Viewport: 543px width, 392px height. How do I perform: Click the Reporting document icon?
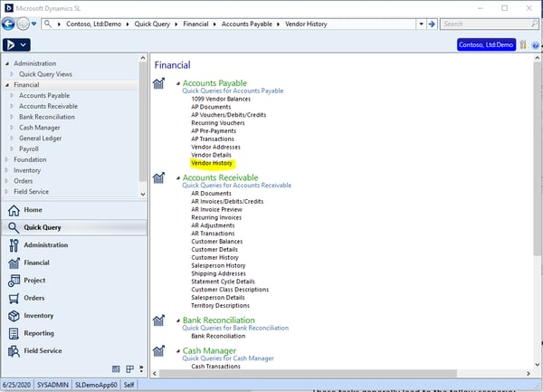14,333
